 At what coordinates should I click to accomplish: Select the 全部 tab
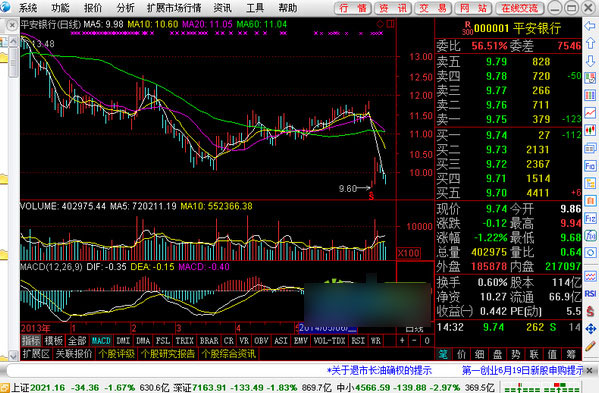(x=77, y=341)
